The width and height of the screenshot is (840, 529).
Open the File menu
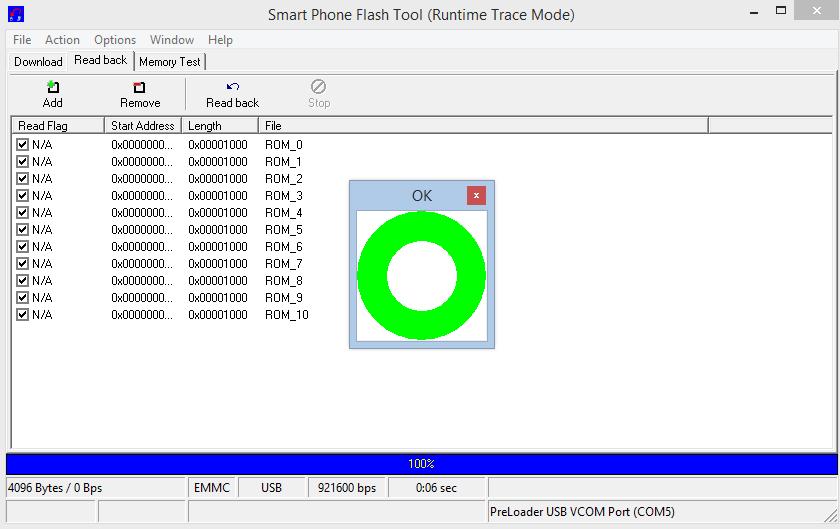22,40
